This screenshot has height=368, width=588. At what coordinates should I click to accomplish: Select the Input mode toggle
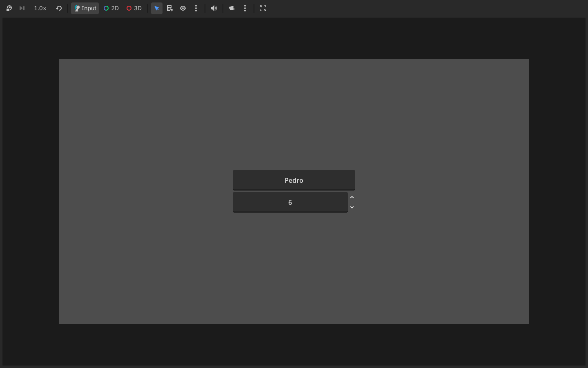85,8
